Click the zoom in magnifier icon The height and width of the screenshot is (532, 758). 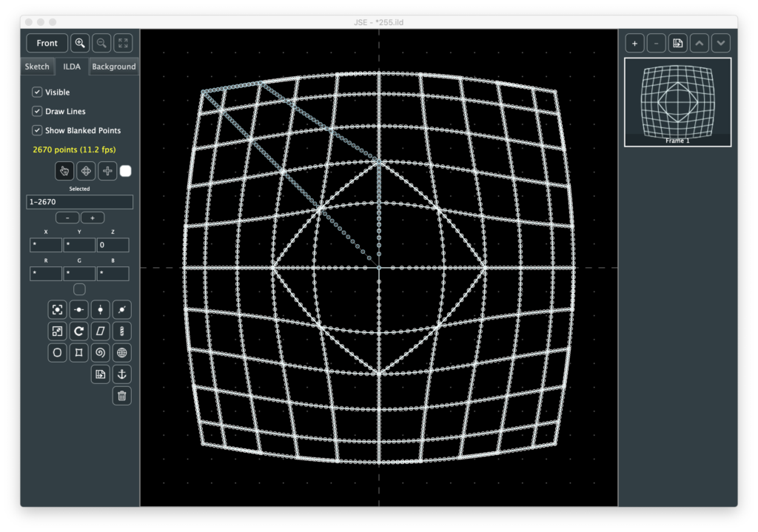click(80, 43)
